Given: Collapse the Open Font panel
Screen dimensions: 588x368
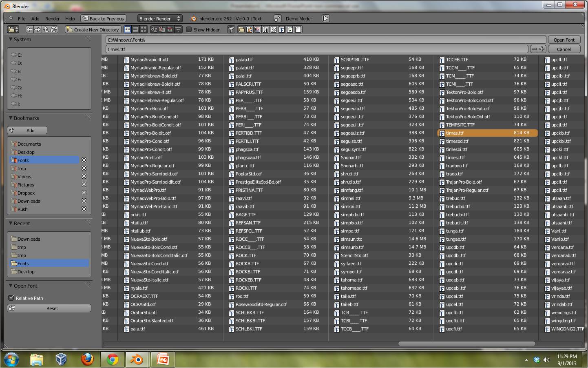Looking at the screenshot, I should [x=11, y=286].
